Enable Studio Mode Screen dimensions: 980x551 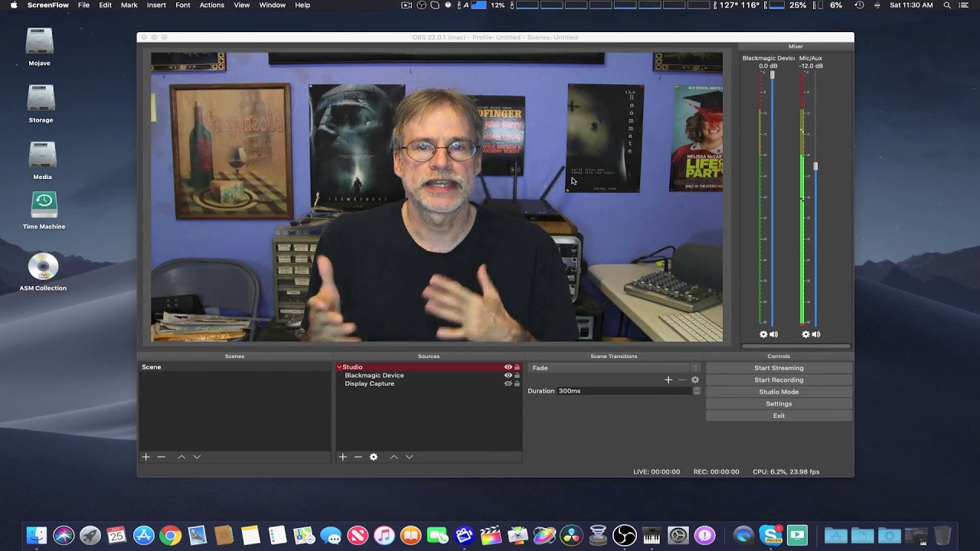pos(779,392)
